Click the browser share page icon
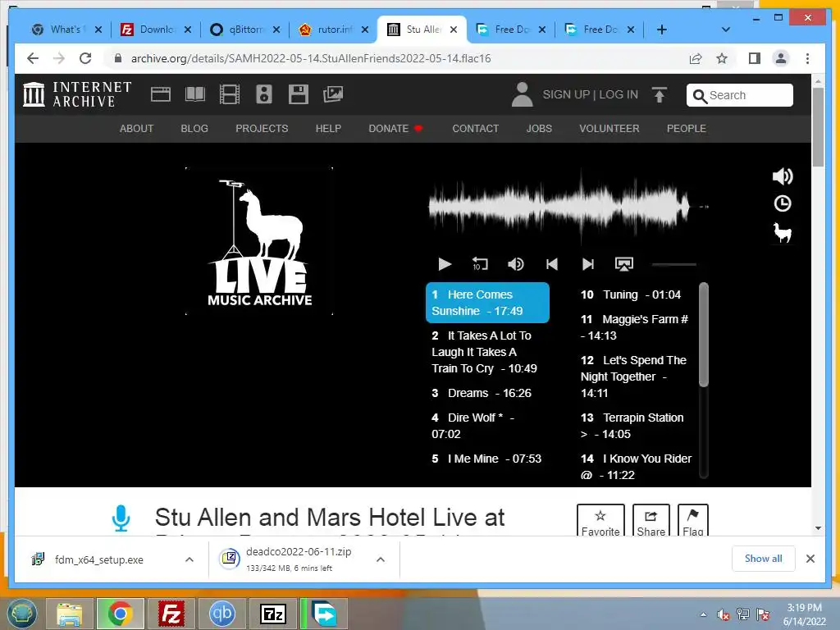840x630 pixels. click(696, 58)
